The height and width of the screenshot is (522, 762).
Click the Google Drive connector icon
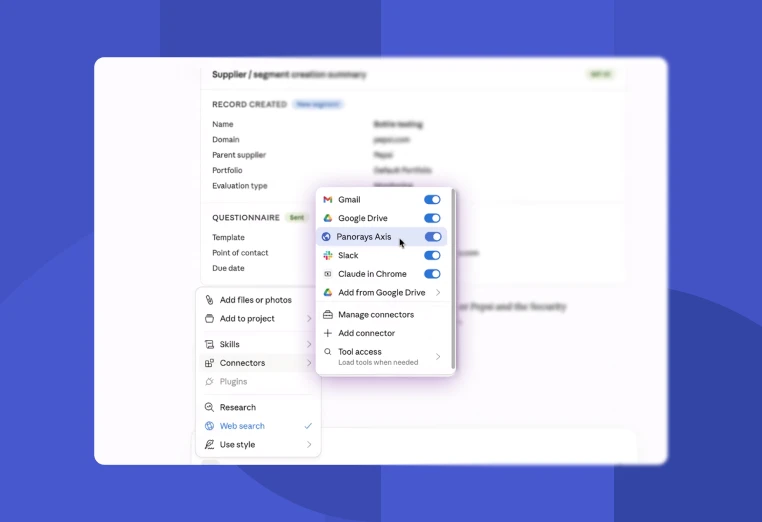tap(328, 218)
